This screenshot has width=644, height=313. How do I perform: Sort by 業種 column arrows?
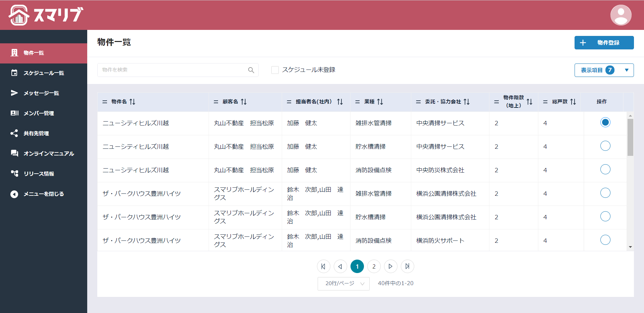[380, 102]
